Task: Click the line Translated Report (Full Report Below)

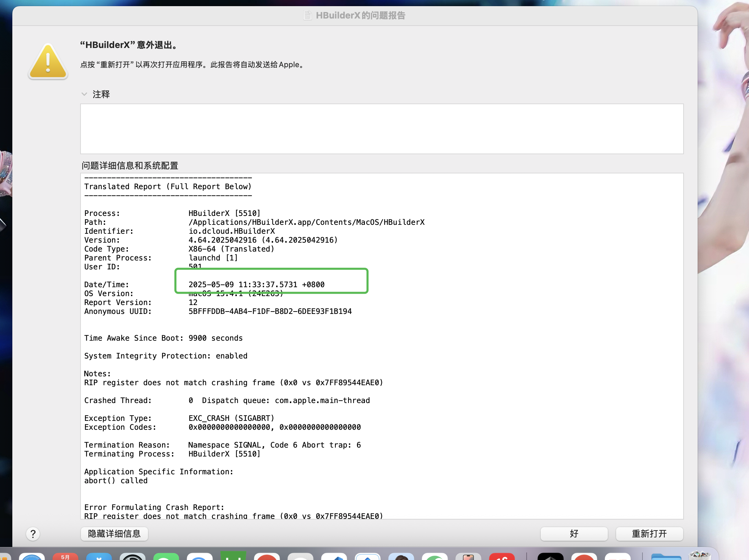Action: pos(168,186)
